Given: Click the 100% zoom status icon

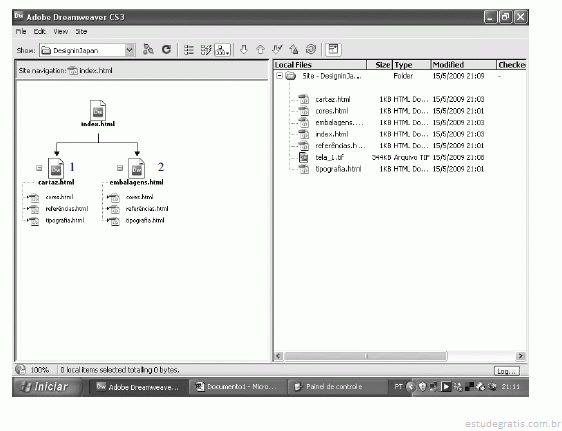Looking at the screenshot, I should click(20, 369).
